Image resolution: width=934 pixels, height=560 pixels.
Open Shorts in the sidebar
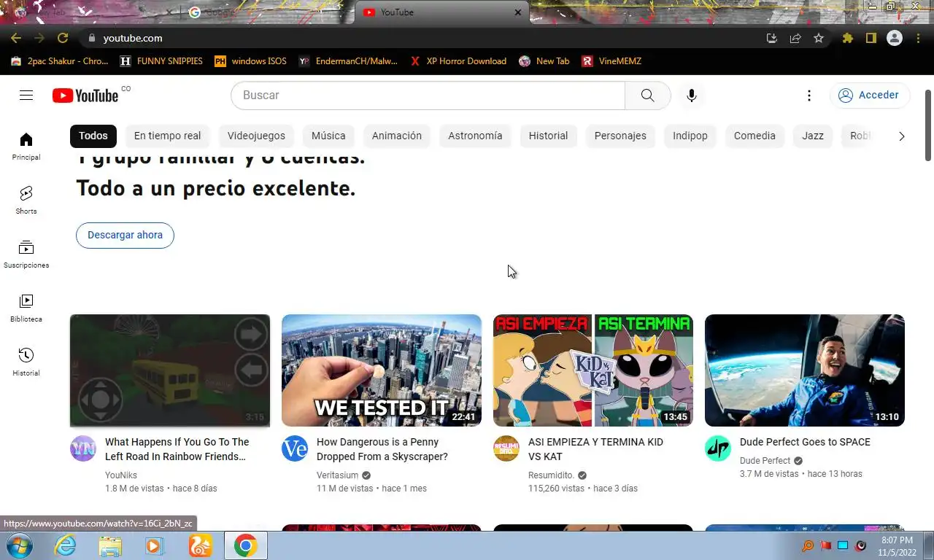26,200
